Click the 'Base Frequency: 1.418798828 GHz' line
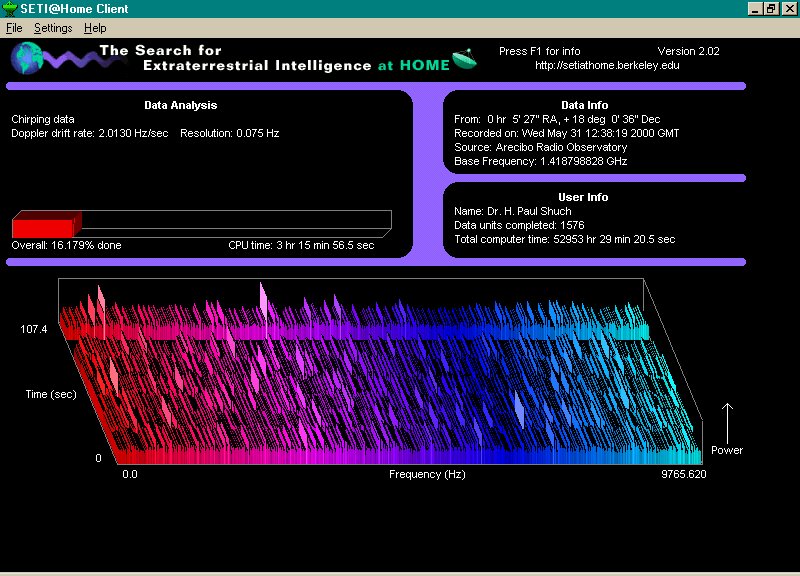This screenshot has width=800, height=576. (541, 161)
